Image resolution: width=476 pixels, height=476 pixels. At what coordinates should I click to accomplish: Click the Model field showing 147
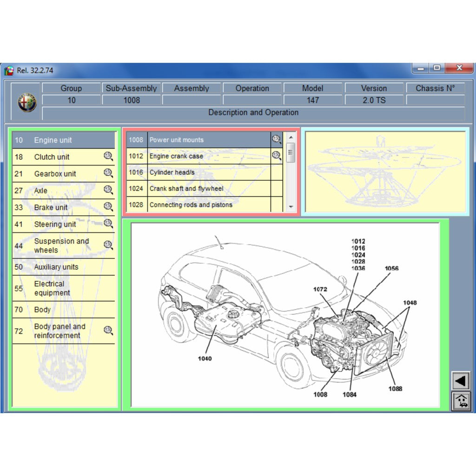[x=313, y=100]
